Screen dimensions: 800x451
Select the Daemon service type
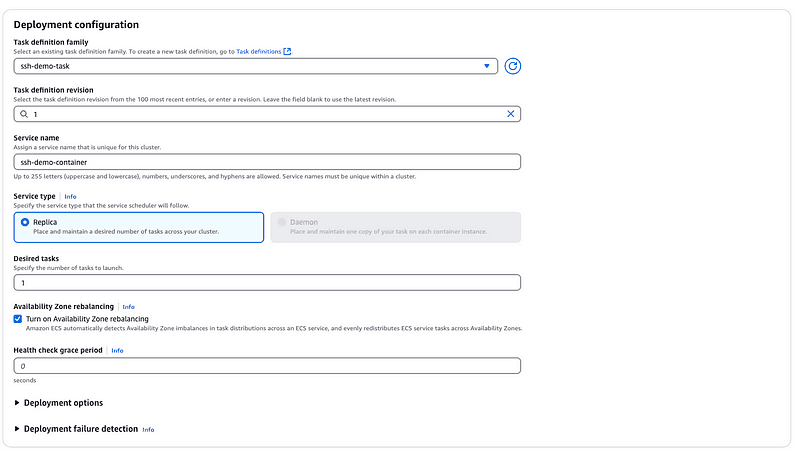396,228
